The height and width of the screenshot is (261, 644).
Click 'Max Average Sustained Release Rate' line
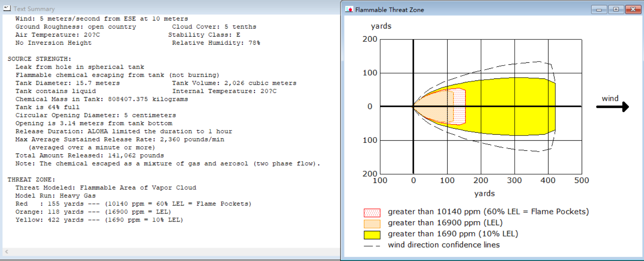tap(120, 140)
